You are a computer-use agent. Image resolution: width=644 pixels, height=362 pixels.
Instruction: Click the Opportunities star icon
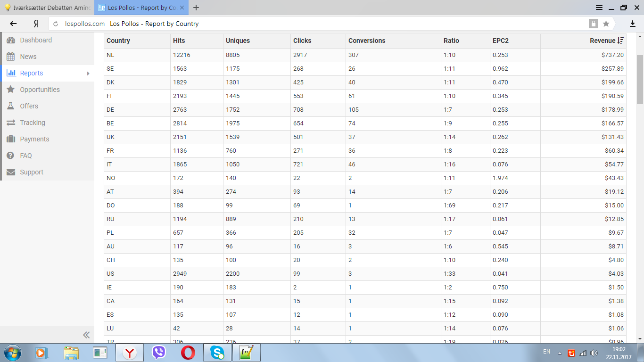click(x=11, y=90)
